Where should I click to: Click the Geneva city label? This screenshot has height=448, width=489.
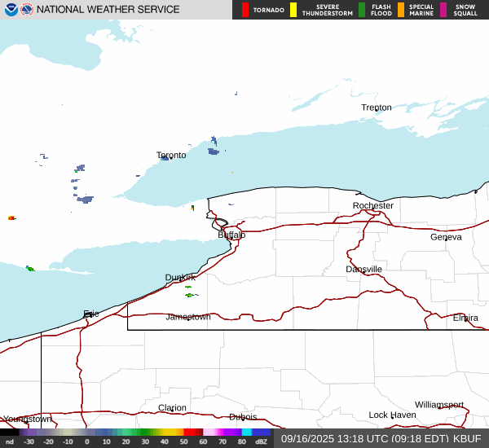[x=446, y=237]
